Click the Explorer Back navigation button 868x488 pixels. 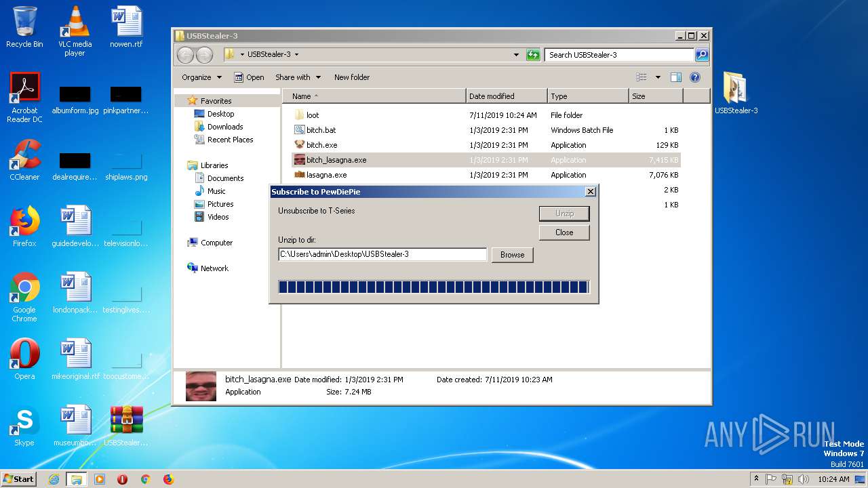[x=185, y=55]
